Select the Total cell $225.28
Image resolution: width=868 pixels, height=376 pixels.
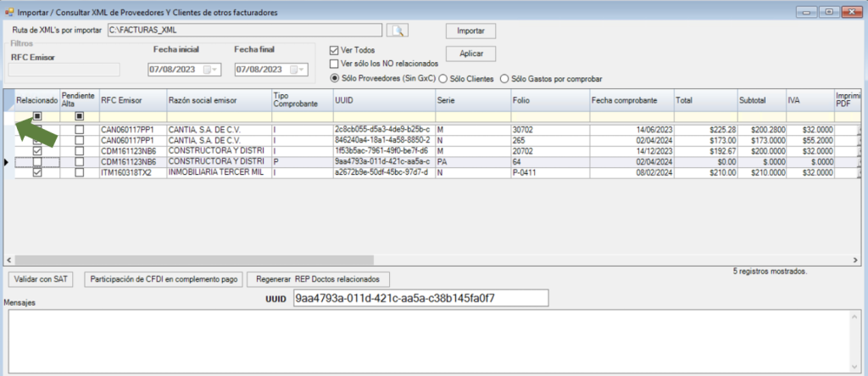click(705, 129)
